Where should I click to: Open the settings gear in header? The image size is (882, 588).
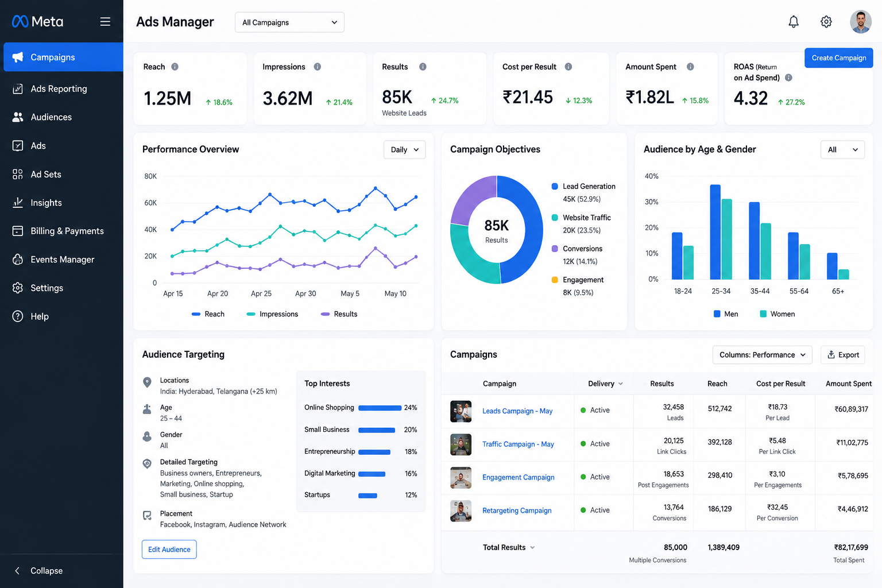coord(826,22)
